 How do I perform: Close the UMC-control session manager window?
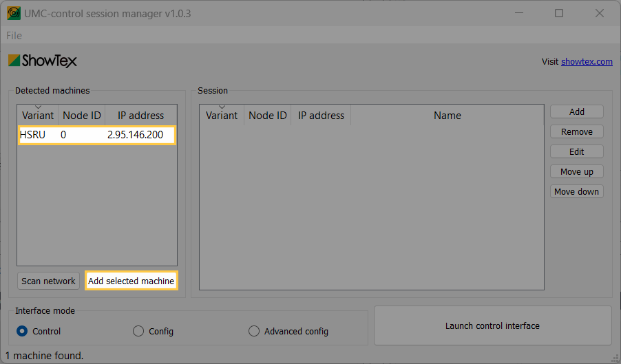tap(599, 14)
